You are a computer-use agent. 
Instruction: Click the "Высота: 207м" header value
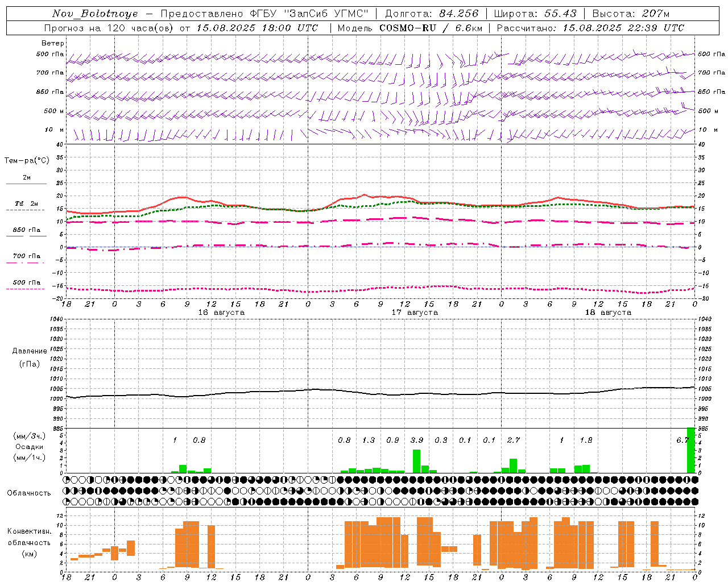click(631, 14)
